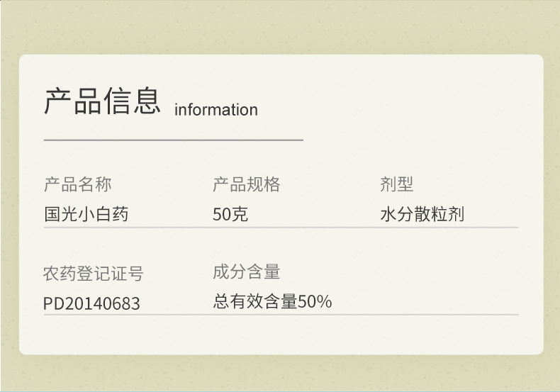Select the 产品规格 label
Screen dimensions: 560x392
coord(247,184)
